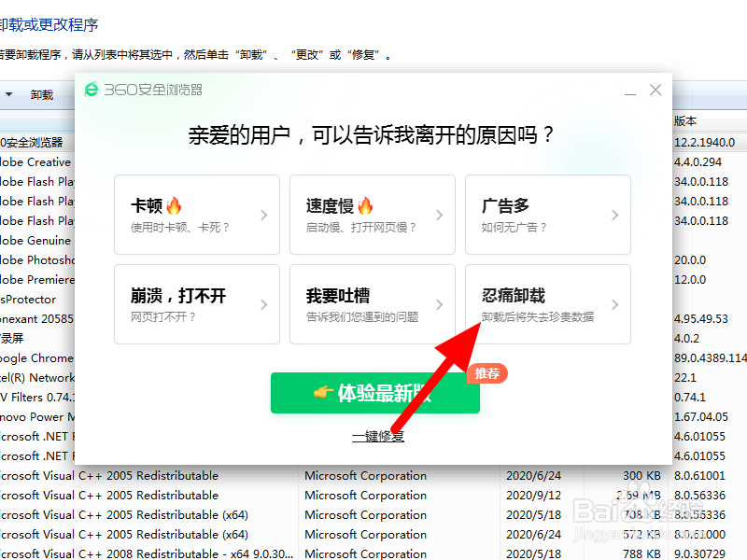The height and width of the screenshot is (560, 747).
Task: Click the chevron on the 速度慢 card
Action: tap(439, 216)
